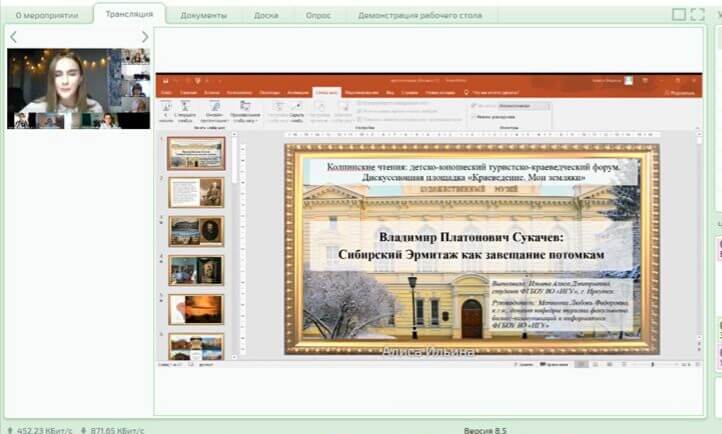Toggle the third checkbox in the Настройка group
Image resolution: width=722 pixels, height=434 pixels.
[x=357, y=119]
